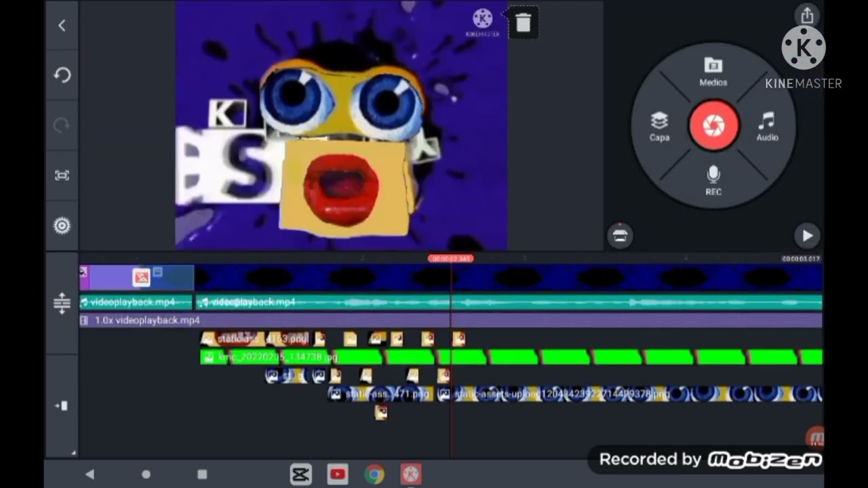
Task: Open project settings gear
Action: point(62,226)
